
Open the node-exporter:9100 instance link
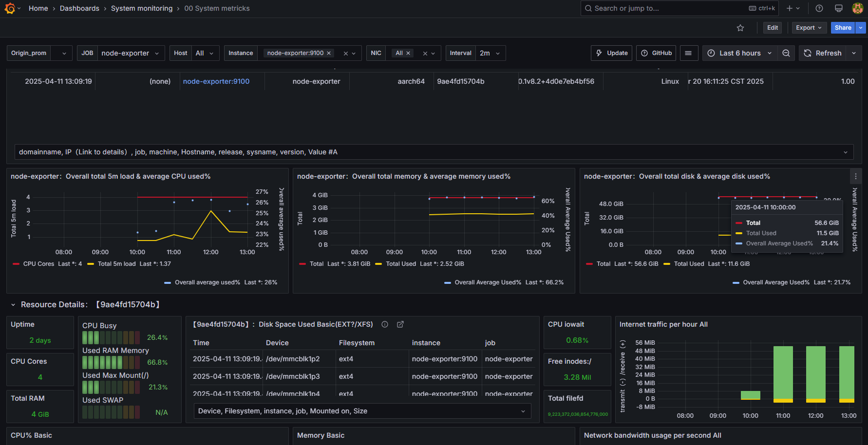(216, 81)
